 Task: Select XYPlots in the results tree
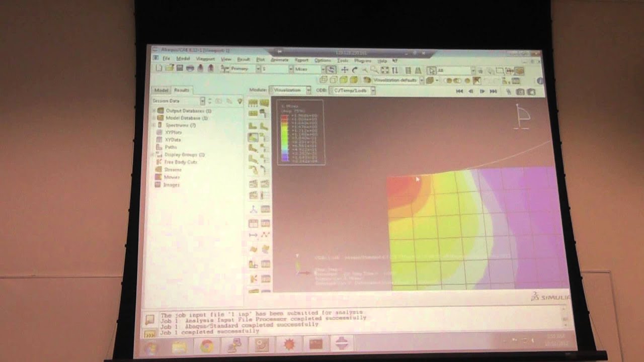[173, 132]
